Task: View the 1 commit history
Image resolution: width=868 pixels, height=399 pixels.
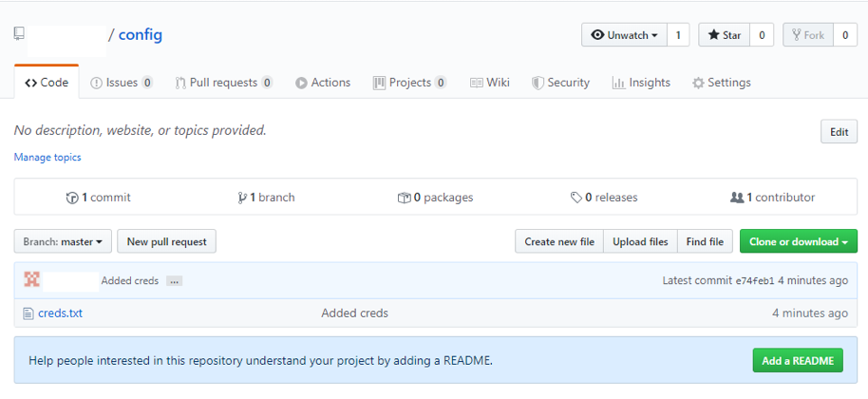Action: [x=98, y=198]
